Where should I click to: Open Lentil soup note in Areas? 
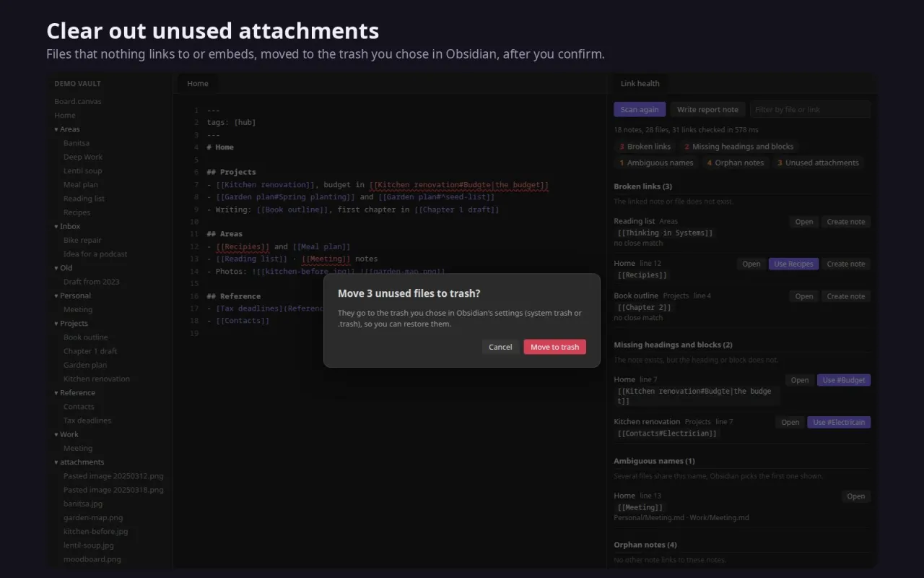coord(83,171)
